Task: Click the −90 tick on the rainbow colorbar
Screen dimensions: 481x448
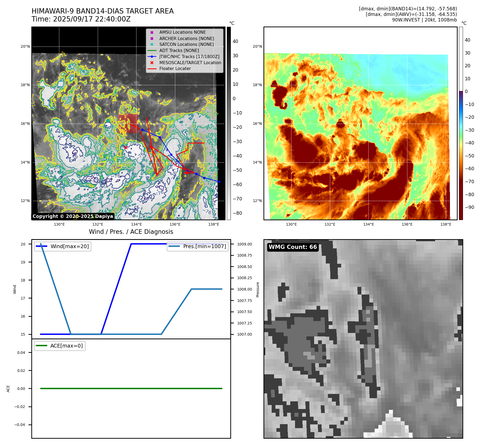Action: coord(469,207)
